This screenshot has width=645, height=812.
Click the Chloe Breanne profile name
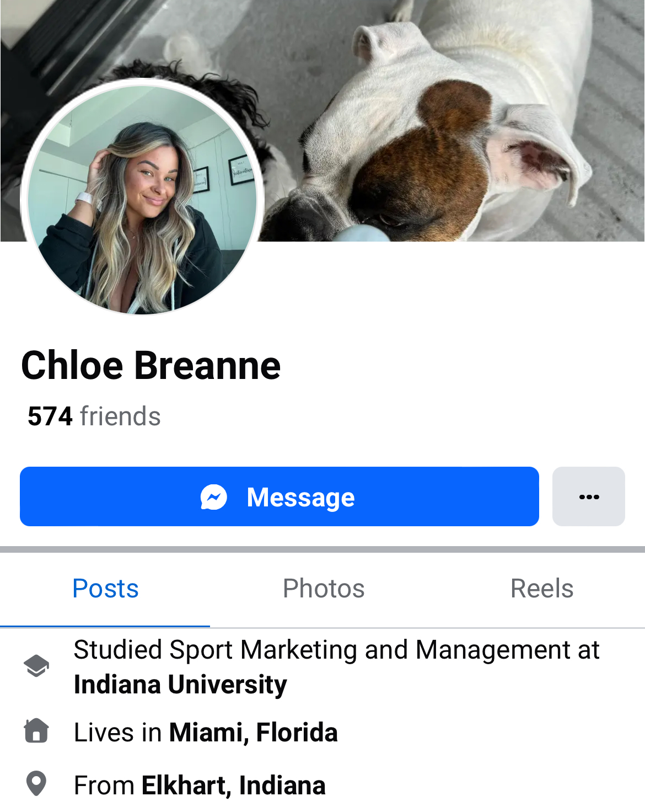coord(151,365)
